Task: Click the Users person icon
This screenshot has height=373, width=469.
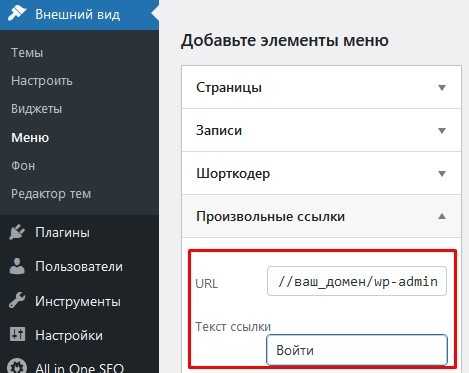Action: tap(17, 266)
